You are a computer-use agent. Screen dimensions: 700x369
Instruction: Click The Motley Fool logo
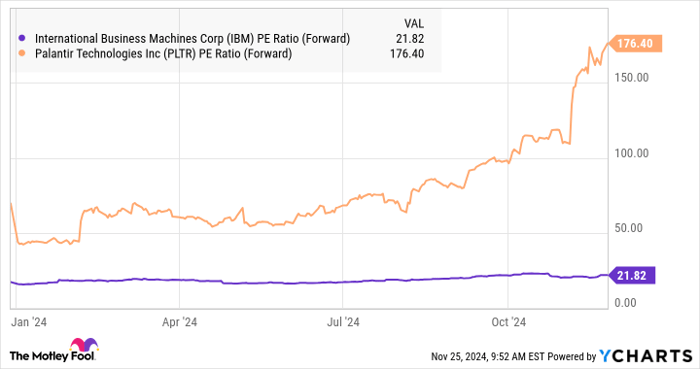54,350
